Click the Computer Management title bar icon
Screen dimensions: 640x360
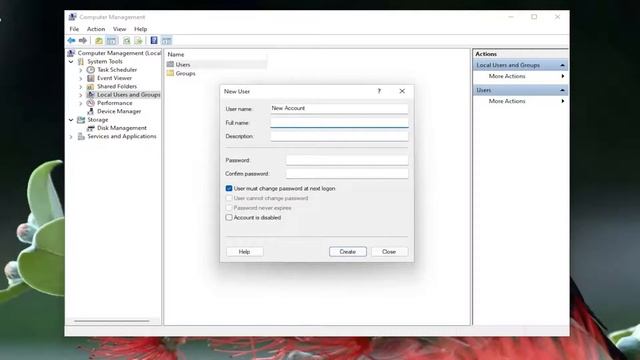(73, 17)
